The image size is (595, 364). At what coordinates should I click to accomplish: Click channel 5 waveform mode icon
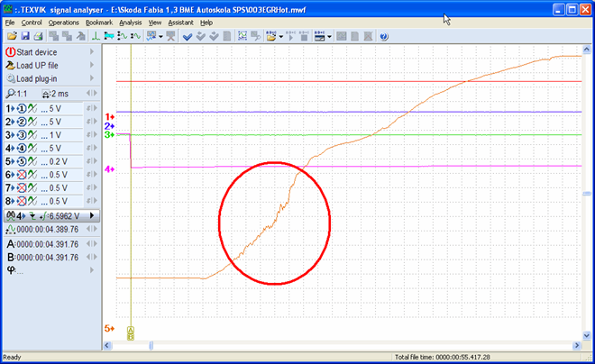coord(32,161)
